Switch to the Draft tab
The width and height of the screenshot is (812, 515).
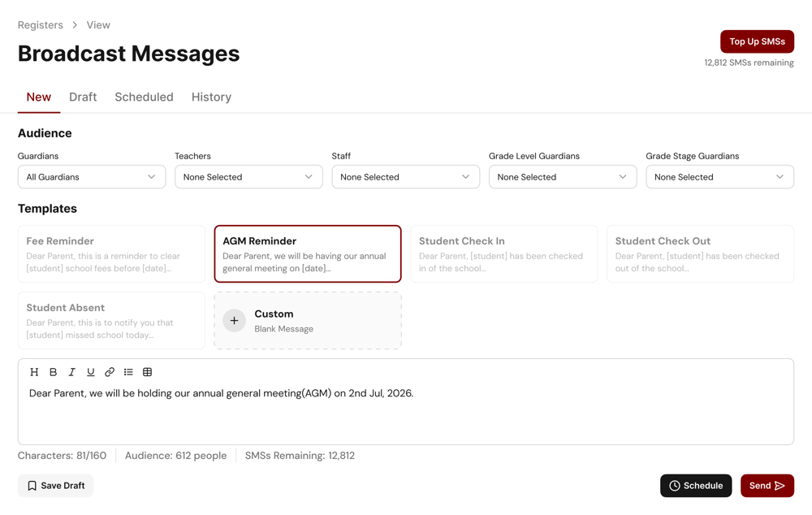point(83,97)
